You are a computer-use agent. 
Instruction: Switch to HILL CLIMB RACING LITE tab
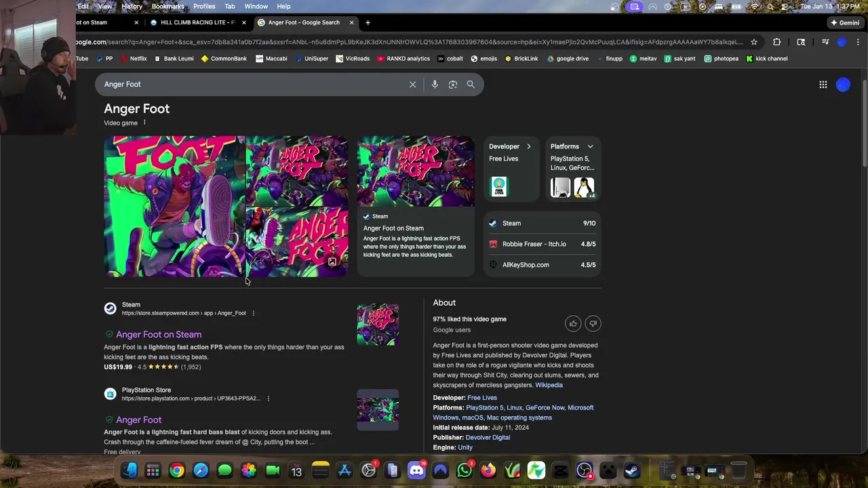click(x=197, y=22)
